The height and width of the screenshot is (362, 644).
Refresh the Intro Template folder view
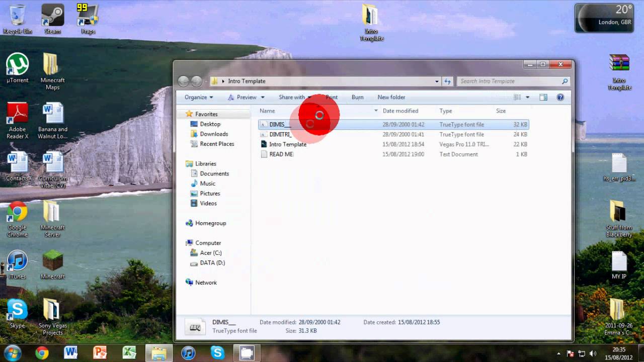click(x=447, y=81)
